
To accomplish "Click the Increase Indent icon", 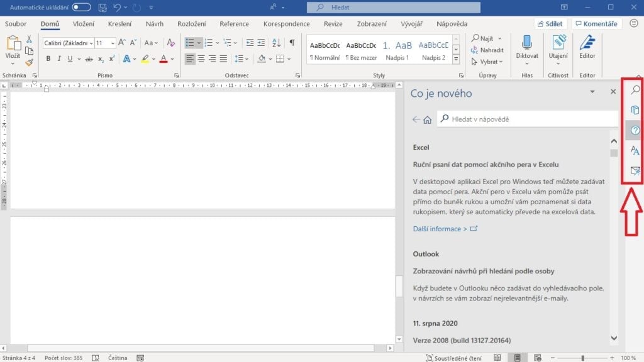I will 261,43.
